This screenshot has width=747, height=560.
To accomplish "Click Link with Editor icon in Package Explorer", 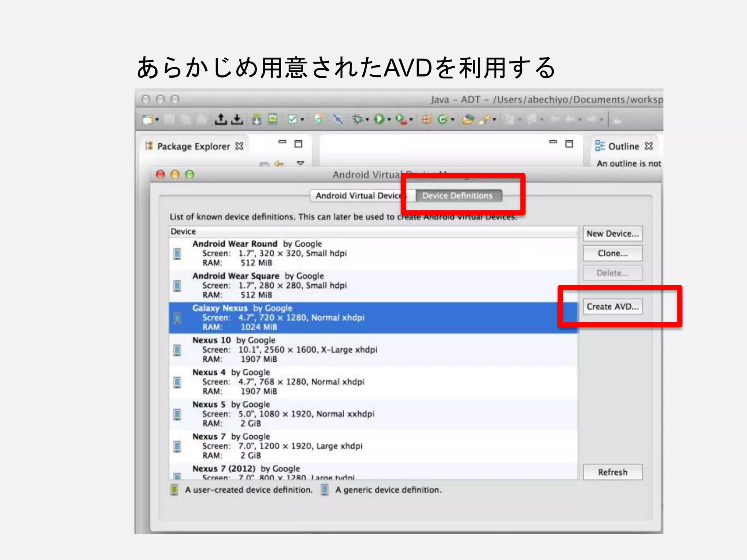I will pos(279,164).
